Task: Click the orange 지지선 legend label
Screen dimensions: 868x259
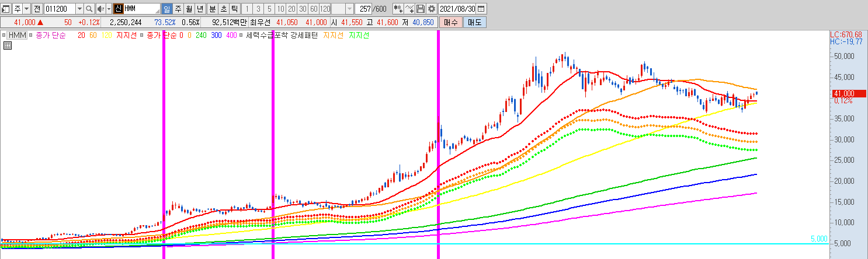Action: [334, 36]
